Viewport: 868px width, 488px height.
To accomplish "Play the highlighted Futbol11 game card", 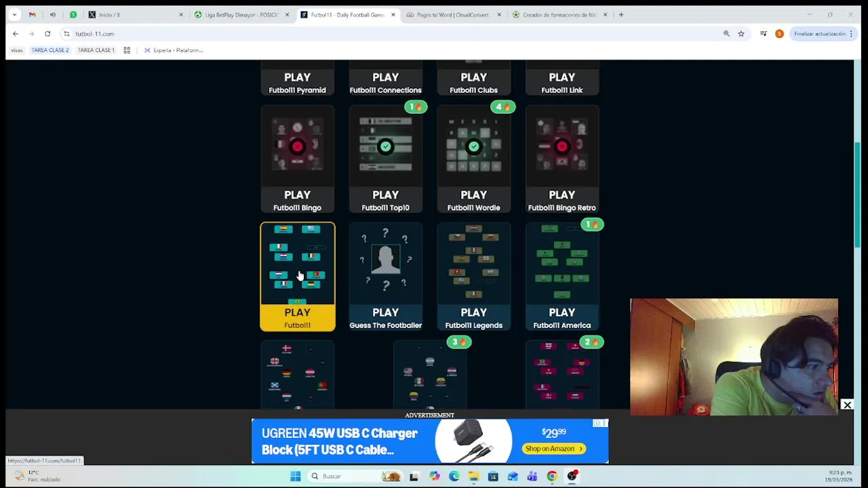I will coord(298,277).
